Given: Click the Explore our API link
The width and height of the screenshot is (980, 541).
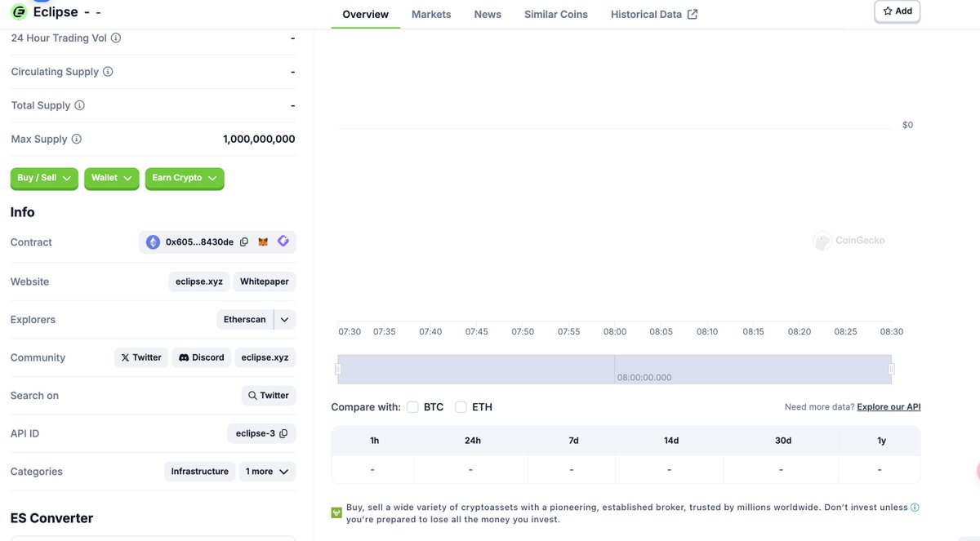Looking at the screenshot, I should [889, 407].
